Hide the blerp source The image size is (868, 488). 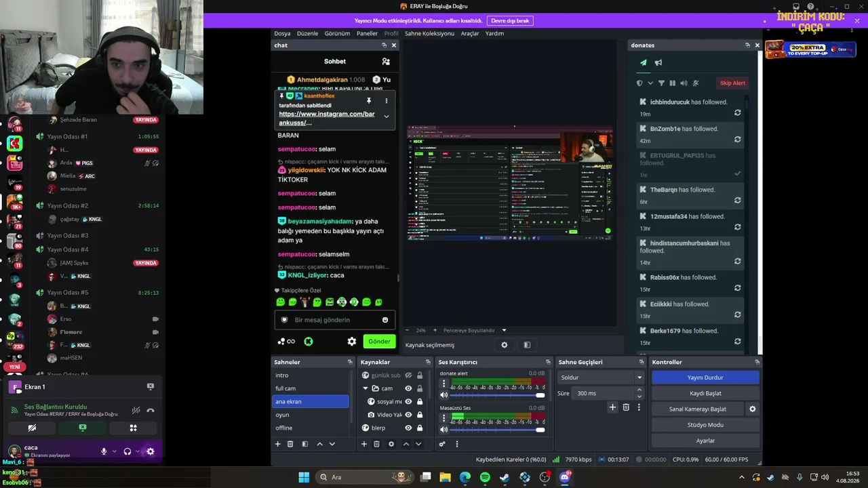tap(408, 428)
